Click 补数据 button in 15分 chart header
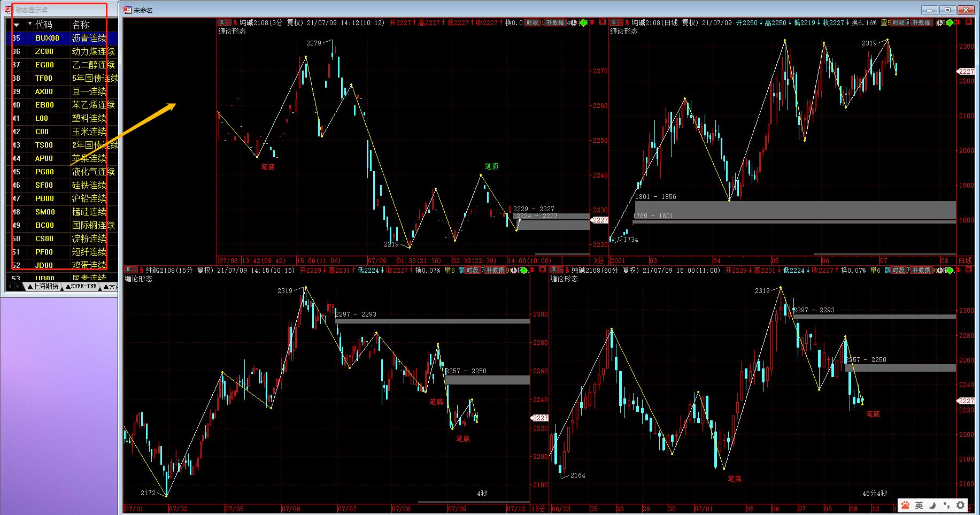This screenshot has width=980, height=515. pyautogui.click(x=496, y=270)
